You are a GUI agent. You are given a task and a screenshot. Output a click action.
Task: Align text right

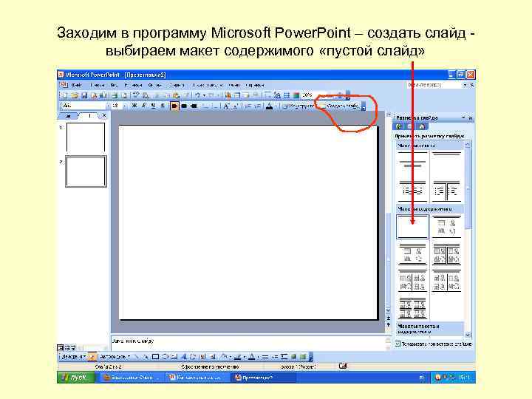click(194, 106)
